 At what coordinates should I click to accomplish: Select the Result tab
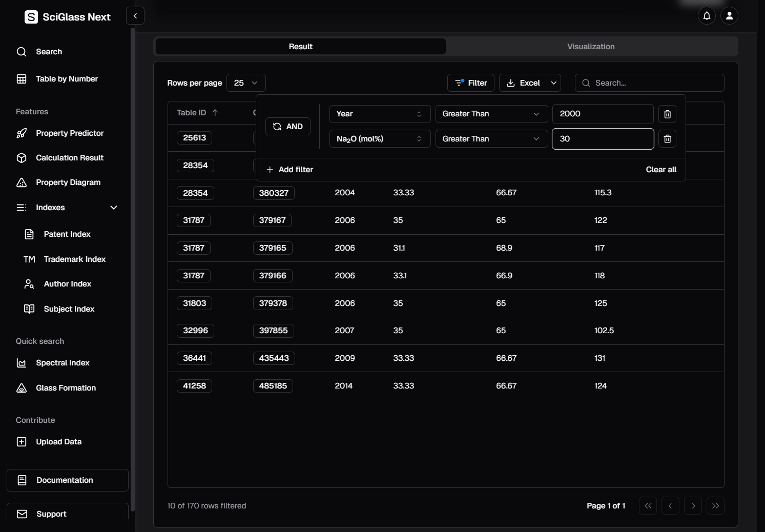300,47
